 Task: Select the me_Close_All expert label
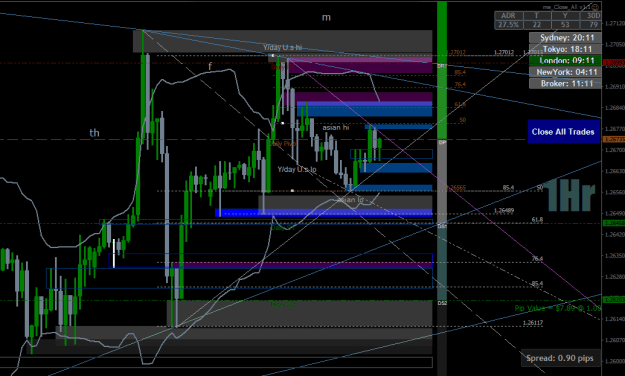(567, 7)
